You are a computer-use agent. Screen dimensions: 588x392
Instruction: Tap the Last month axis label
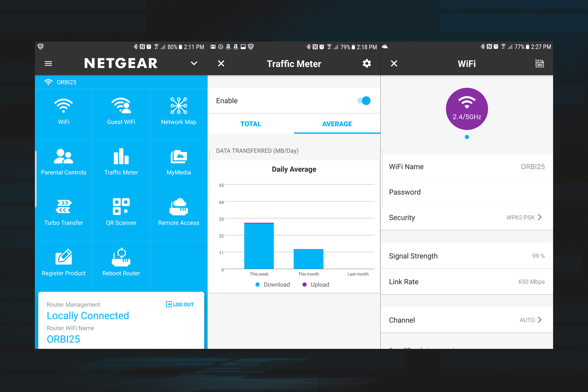pyautogui.click(x=358, y=274)
